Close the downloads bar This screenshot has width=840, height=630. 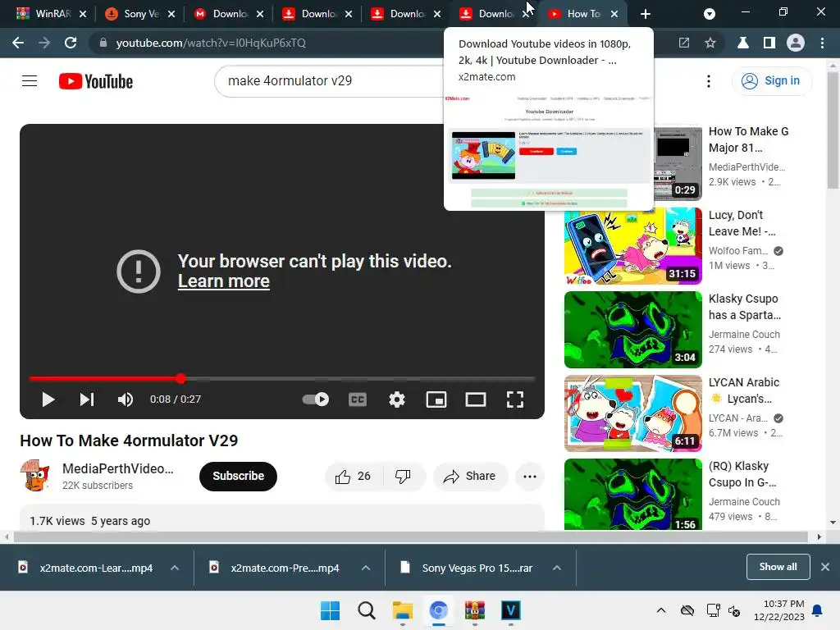825,567
